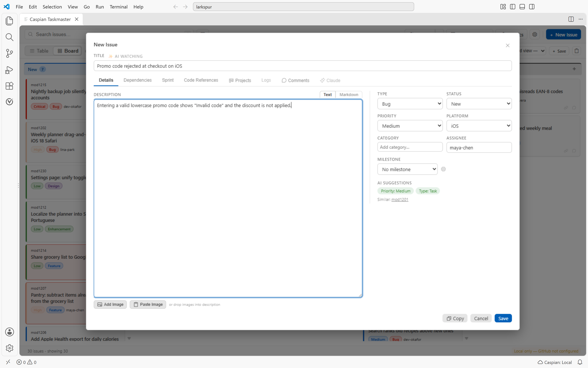Click the Add Image button
The image size is (588, 368).
point(110,305)
